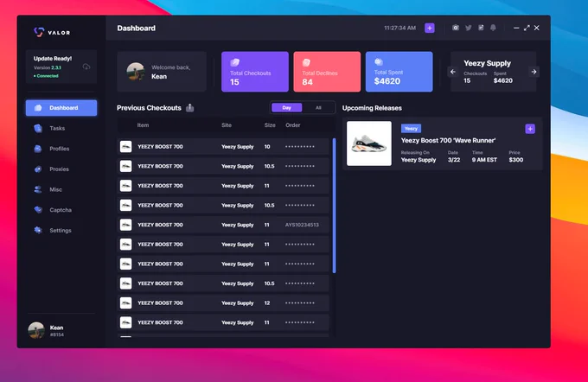The height and width of the screenshot is (382, 588).
Task: Open notifications bell icon
Action: click(x=493, y=28)
